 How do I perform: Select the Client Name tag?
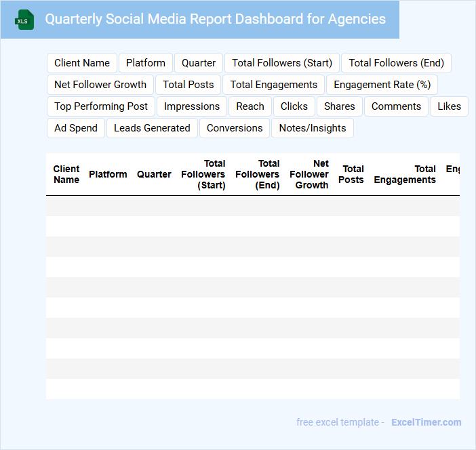pos(82,63)
